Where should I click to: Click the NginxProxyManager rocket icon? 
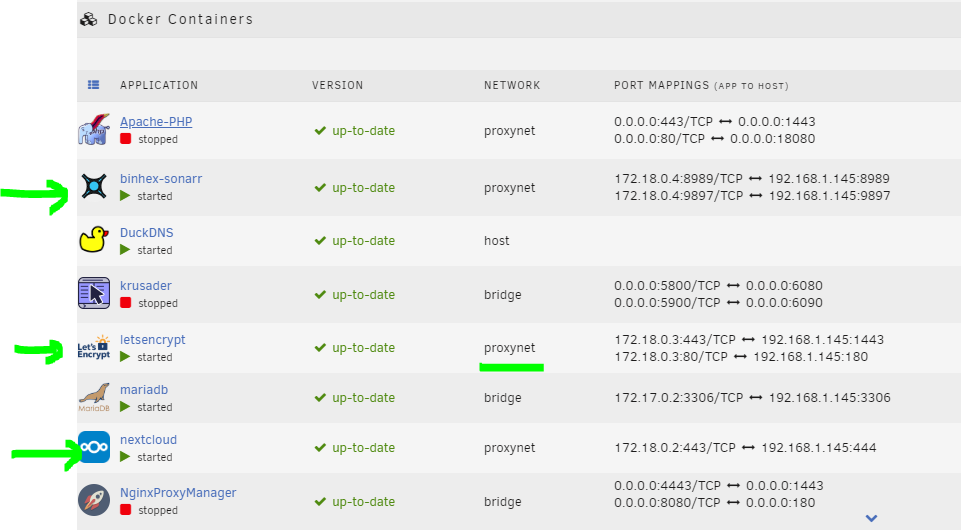[94, 500]
